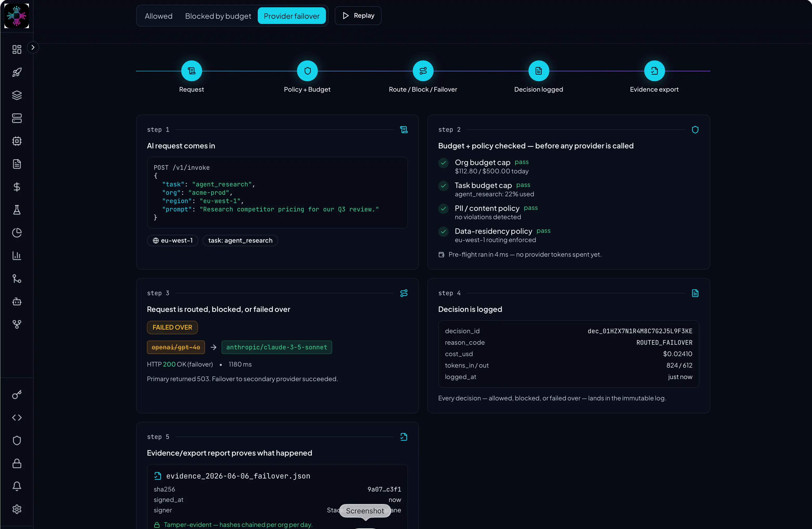Image resolution: width=812 pixels, height=529 pixels.
Task: Open the flask experiments icon
Action: [x=17, y=210]
